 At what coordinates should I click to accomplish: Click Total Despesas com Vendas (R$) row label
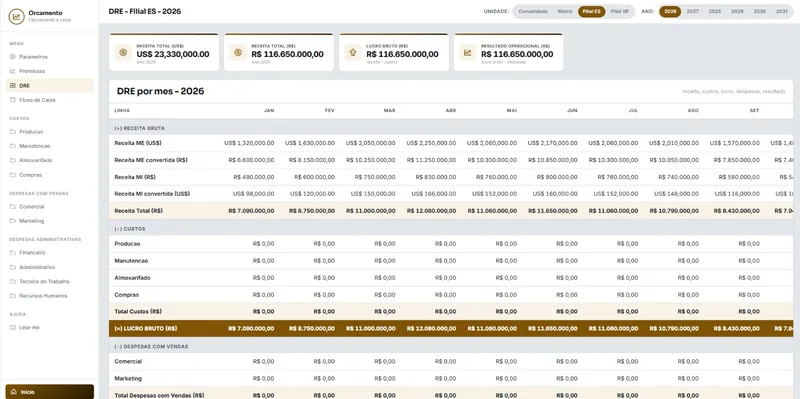pos(160,395)
